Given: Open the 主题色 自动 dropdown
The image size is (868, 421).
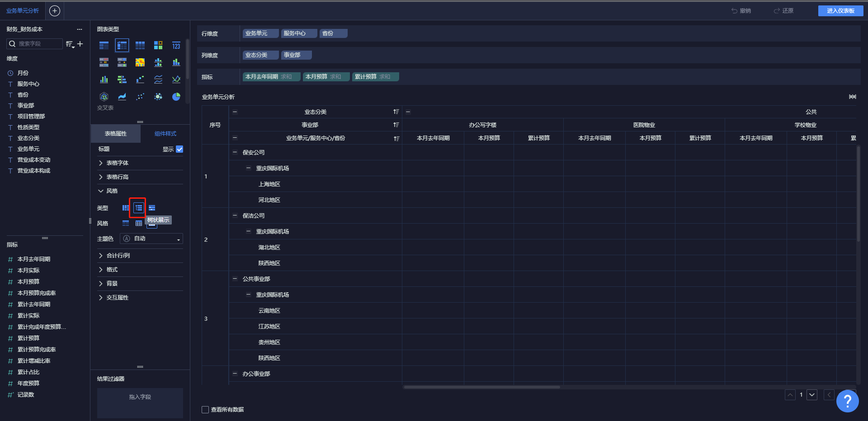Looking at the screenshot, I should click(x=151, y=239).
